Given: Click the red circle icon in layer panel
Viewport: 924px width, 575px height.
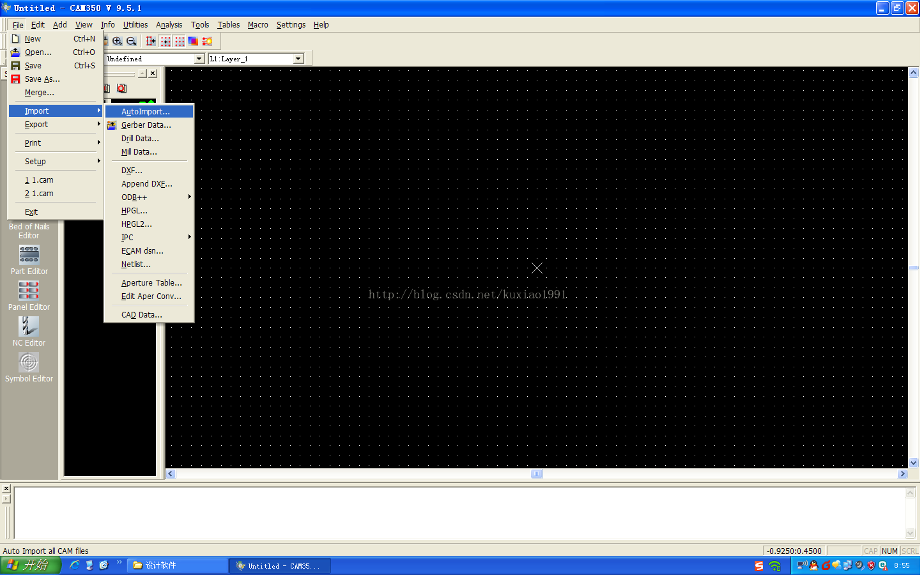Looking at the screenshot, I should tap(121, 88).
